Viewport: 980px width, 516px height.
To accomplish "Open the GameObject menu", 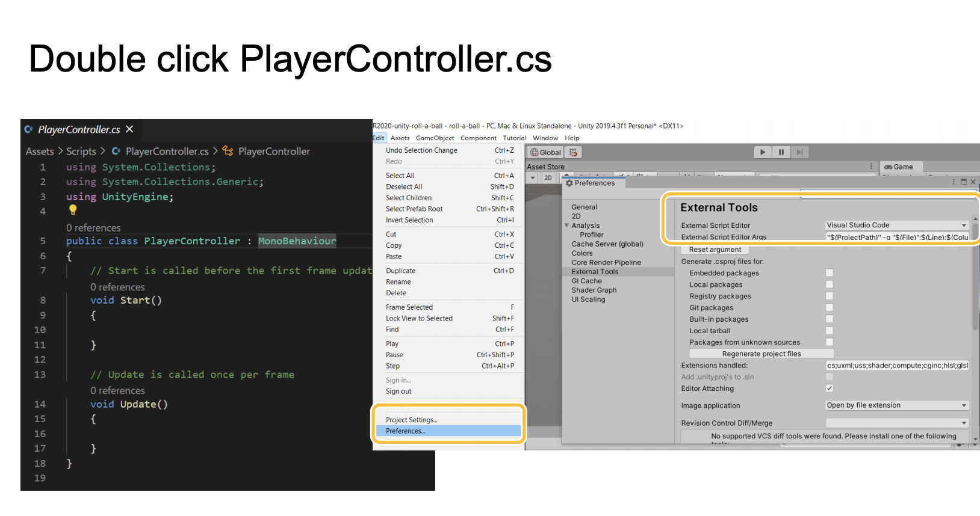I will pyautogui.click(x=435, y=138).
